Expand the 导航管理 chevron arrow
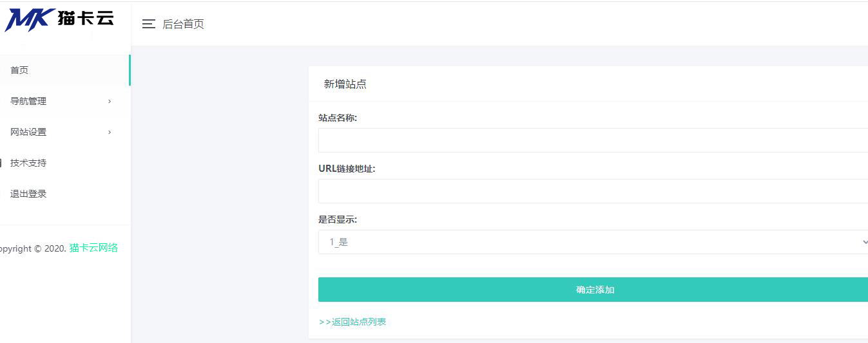 (x=110, y=101)
